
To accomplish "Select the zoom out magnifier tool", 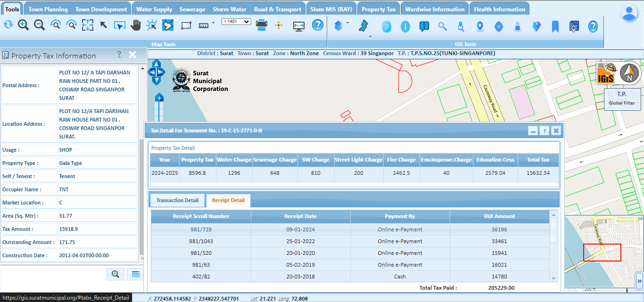I will pyautogui.click(x=40, y=25).
